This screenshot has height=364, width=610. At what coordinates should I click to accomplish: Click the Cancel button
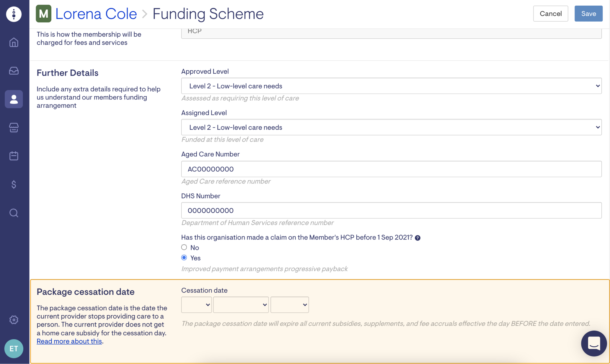[550, 14]
